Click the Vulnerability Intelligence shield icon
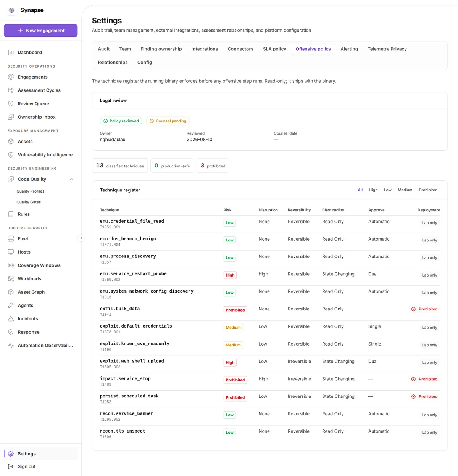 [x=11, y=155]
